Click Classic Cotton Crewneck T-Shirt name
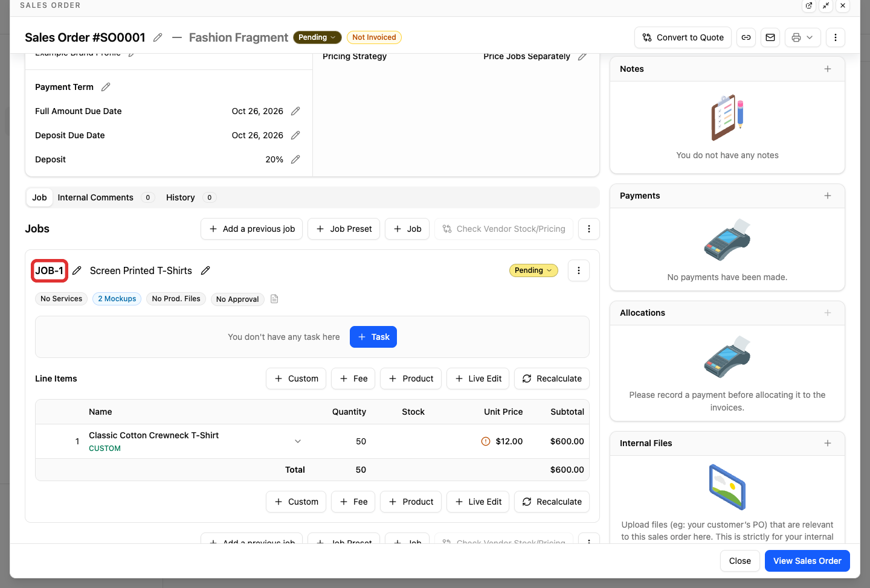 point(153,435)
